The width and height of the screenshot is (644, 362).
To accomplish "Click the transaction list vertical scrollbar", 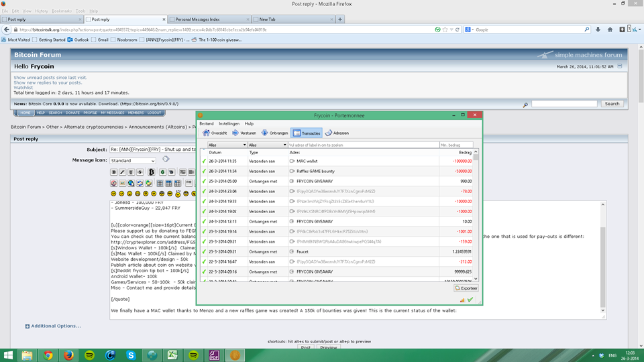I will tap(476, 201).
